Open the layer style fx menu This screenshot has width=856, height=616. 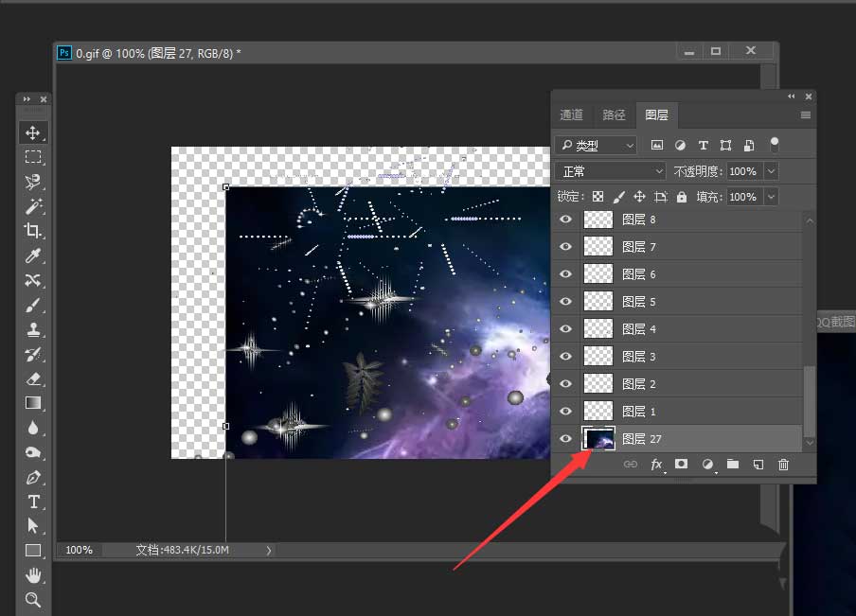point(657,465)
